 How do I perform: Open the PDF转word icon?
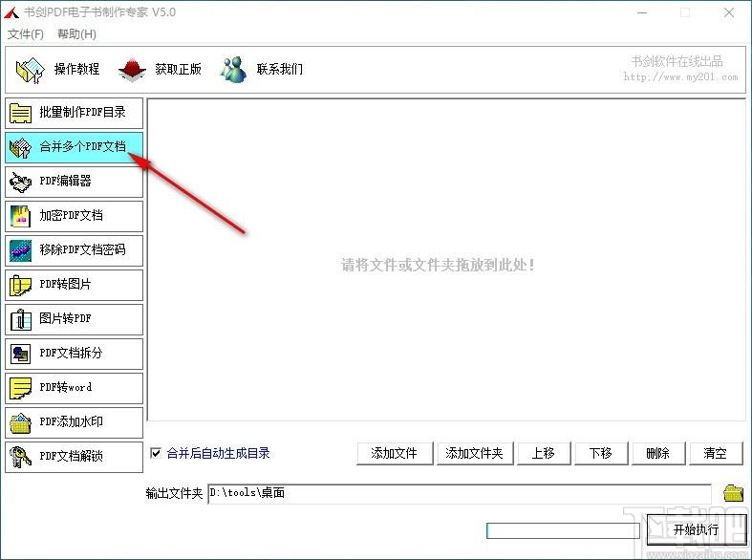point(21,388)
